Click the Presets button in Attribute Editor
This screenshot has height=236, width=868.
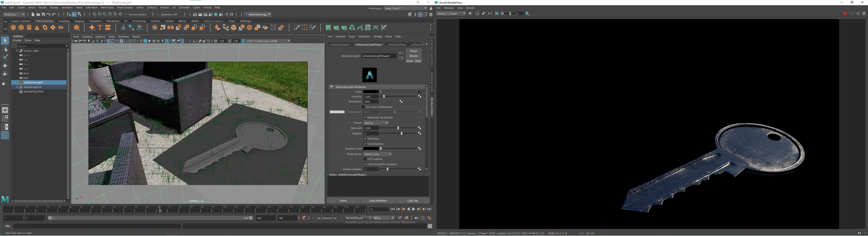[413, 56]
